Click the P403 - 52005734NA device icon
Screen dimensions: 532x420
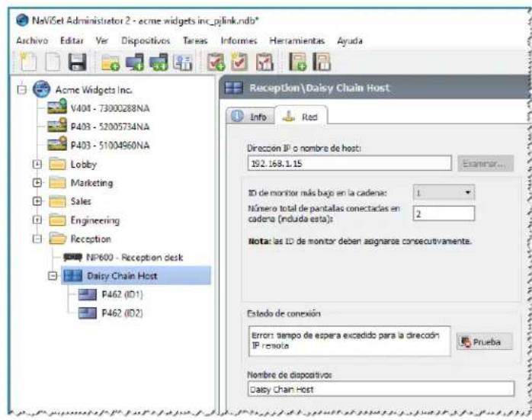[x=57, y=126]
